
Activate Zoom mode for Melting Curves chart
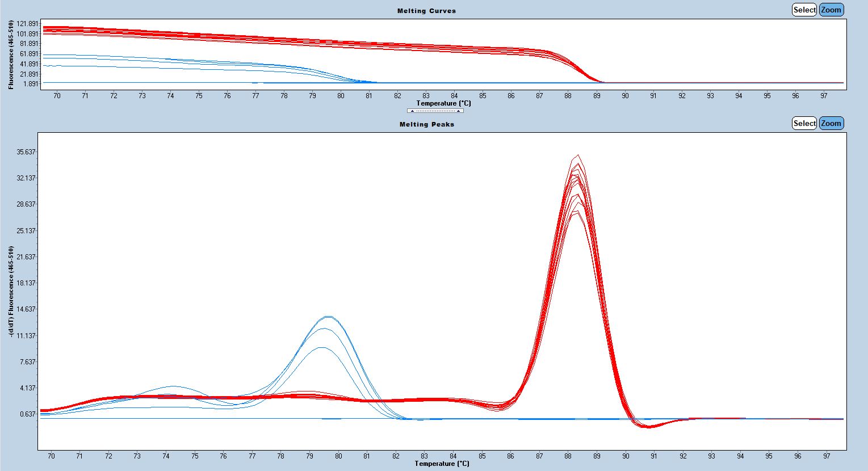point(831,10)
